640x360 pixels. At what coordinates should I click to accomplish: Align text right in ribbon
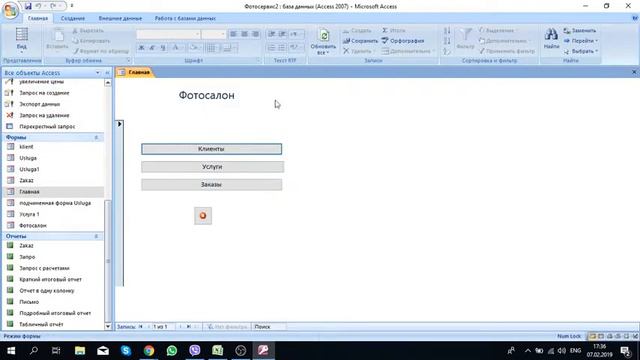click(x=256, y=34)
